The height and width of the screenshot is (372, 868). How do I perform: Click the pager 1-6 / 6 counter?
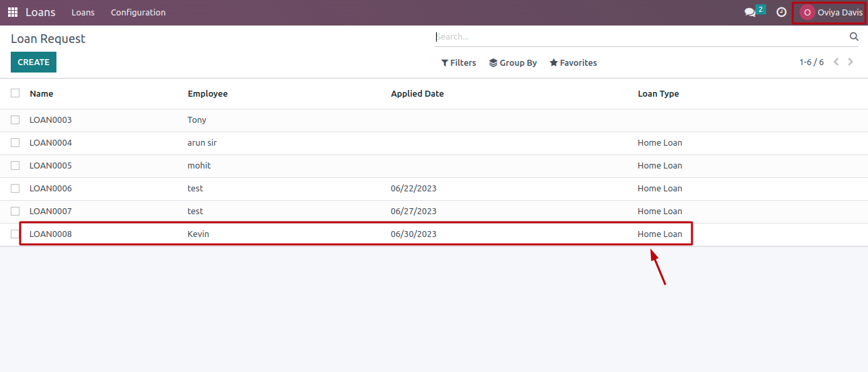click(x=812, y=62)
